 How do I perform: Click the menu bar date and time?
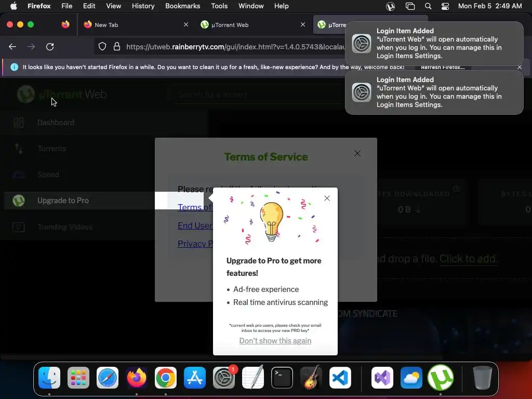(490, 6)
